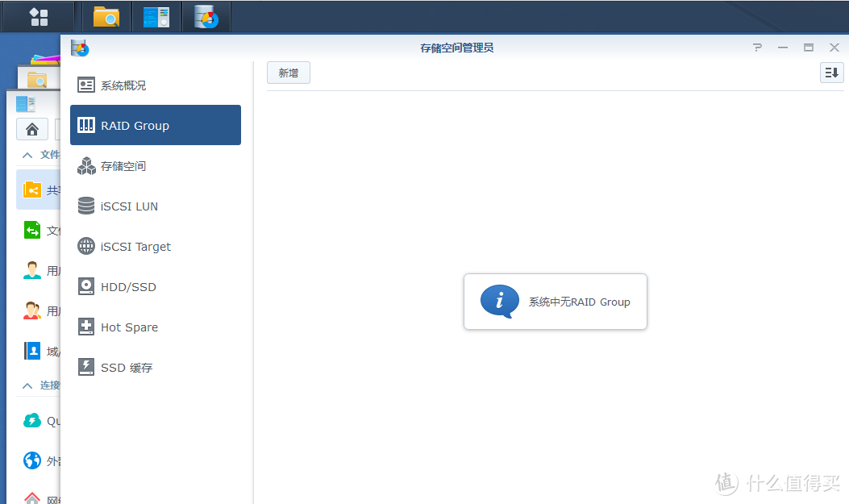The image size is (849, 504).
Task: Open the Hot Spare section
Action: [x=156, y=327]
